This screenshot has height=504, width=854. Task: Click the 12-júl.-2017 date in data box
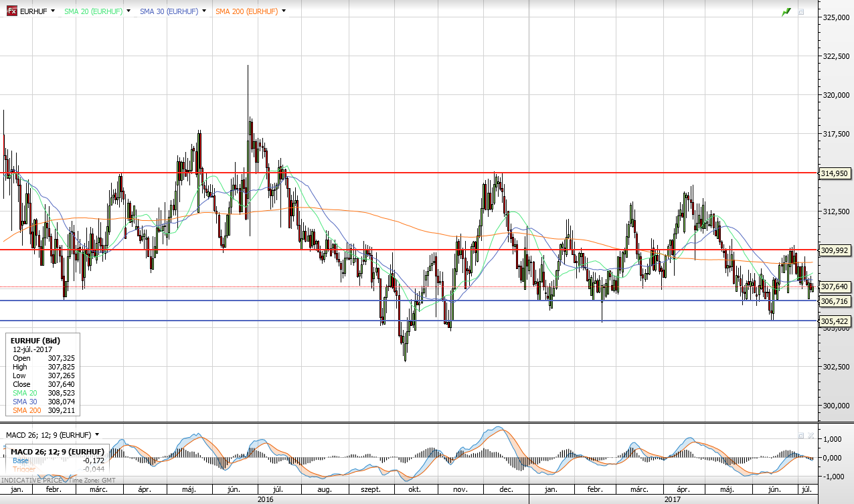[33, 349]
